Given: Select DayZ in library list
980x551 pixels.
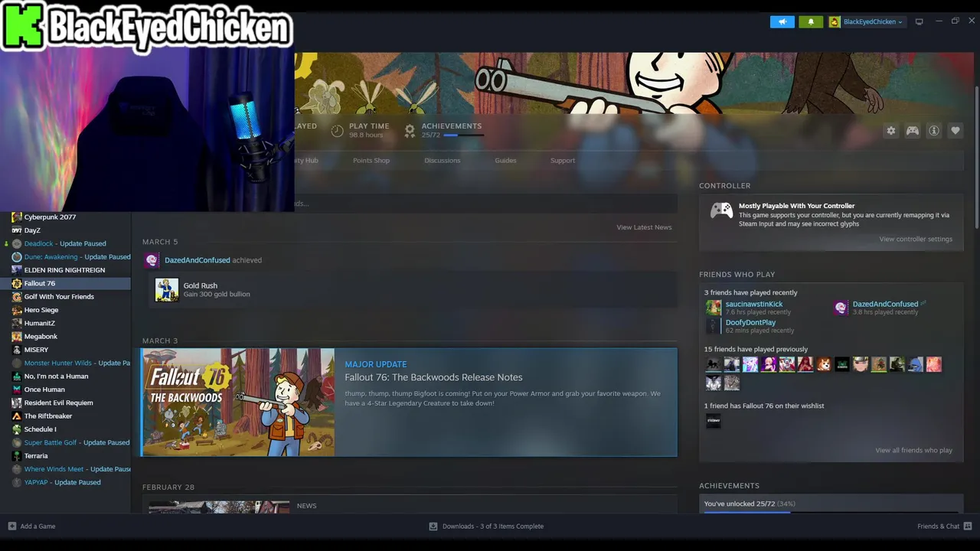Looking at the screenshot, I should [32, 230].
